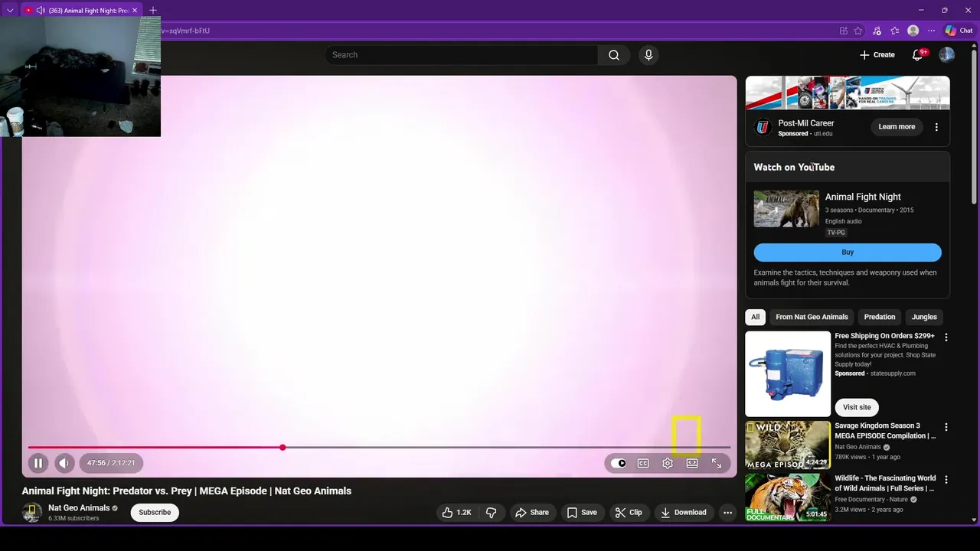
Task: Open a new browser tab
Action: [x=153, y=11]
